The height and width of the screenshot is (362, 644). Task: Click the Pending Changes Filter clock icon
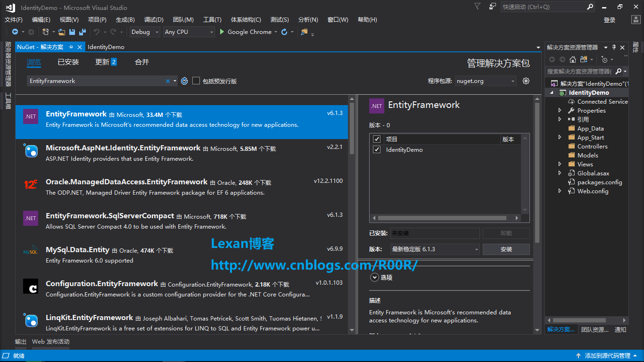point(605,59)
